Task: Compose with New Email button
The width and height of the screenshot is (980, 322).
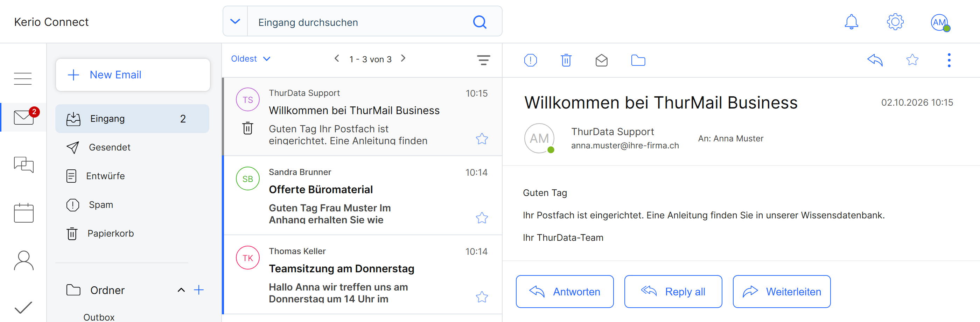Action: 133,75
